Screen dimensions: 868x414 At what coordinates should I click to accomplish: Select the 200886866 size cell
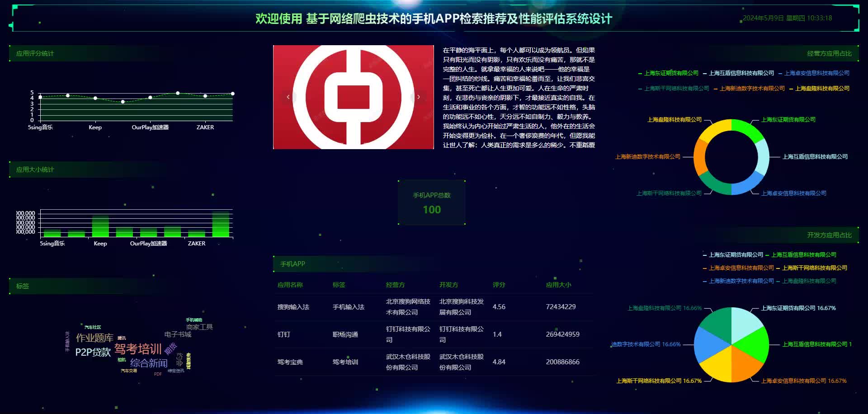tap(563, 362)
